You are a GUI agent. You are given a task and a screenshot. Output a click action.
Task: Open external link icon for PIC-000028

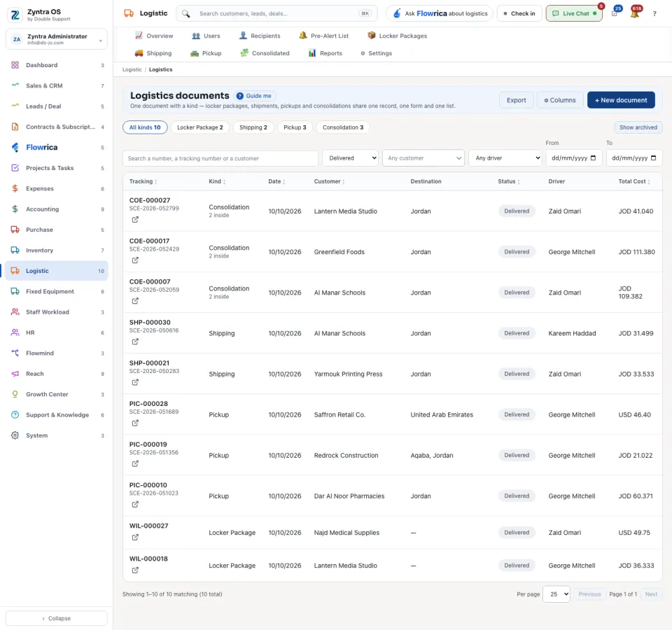[135, 423]
